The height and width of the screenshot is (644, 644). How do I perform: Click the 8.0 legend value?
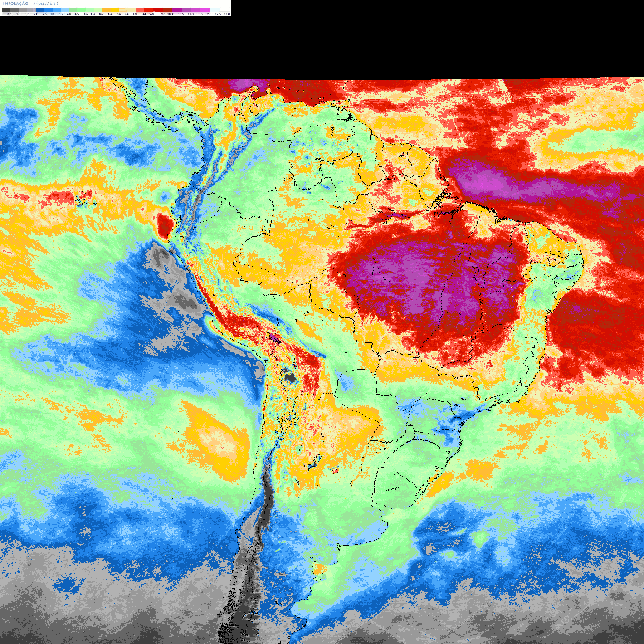tap(135, 14)
